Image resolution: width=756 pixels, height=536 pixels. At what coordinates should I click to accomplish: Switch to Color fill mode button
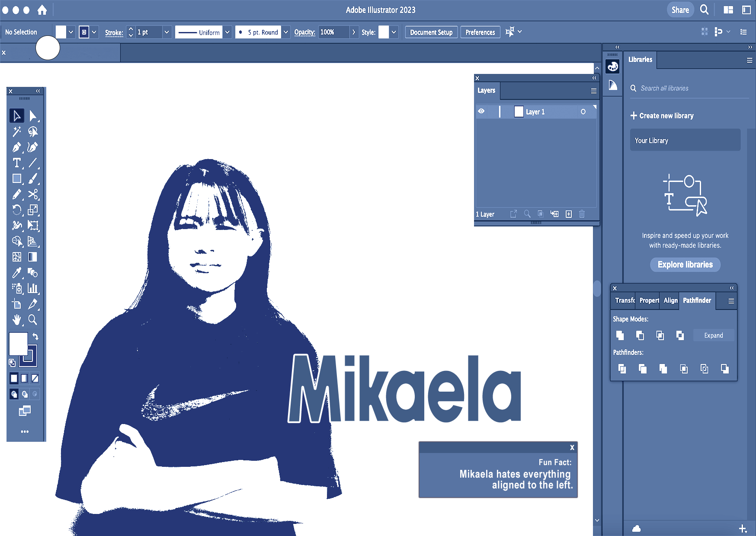(14, 379)
